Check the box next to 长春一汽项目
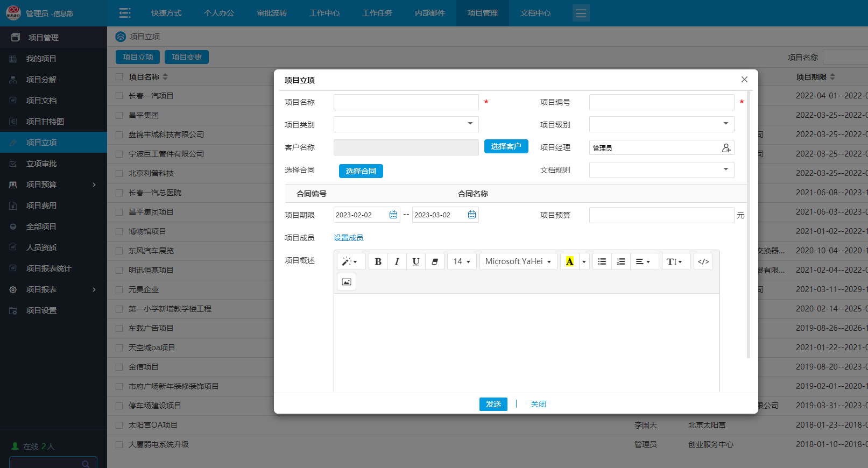 (119, 96)
